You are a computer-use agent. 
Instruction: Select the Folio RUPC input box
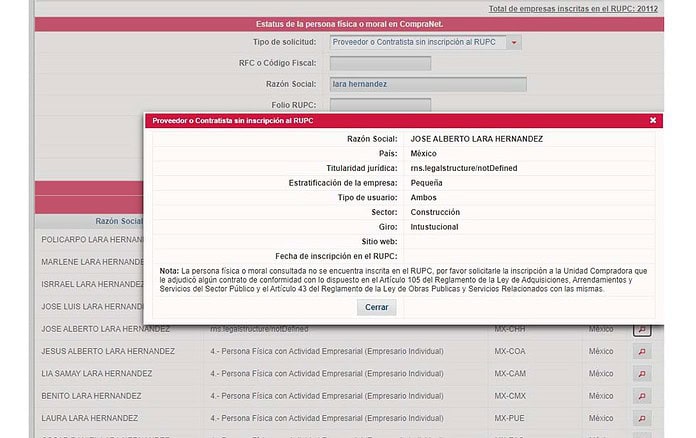(380, 104)
